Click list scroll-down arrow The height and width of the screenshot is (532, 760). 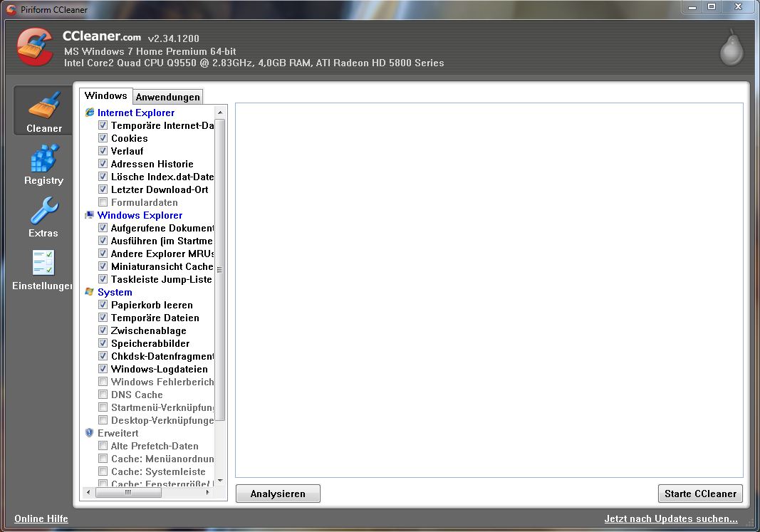(x=220, y=481)
